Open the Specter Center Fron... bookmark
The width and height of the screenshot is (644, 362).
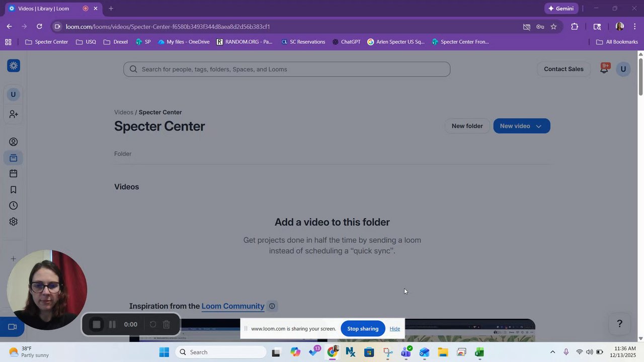(460, 42)
